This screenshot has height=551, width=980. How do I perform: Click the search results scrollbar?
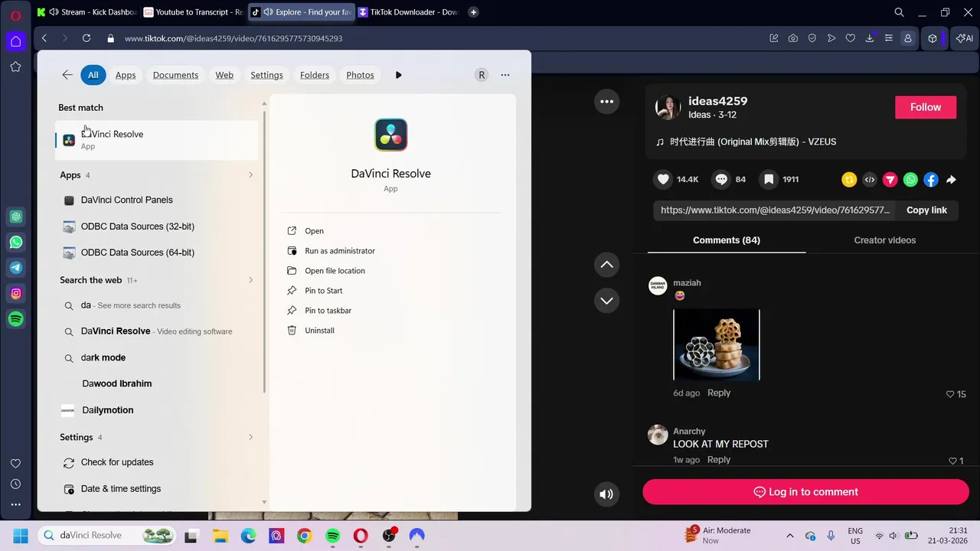[265, 253]
